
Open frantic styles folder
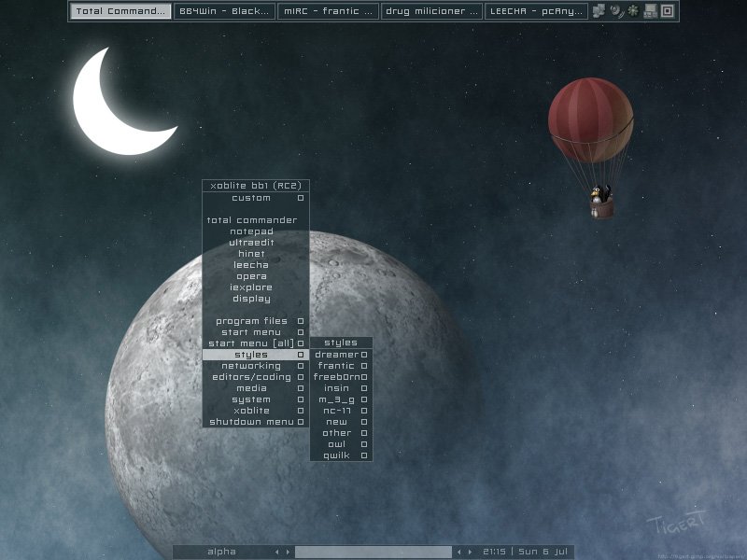pos(341,366)
